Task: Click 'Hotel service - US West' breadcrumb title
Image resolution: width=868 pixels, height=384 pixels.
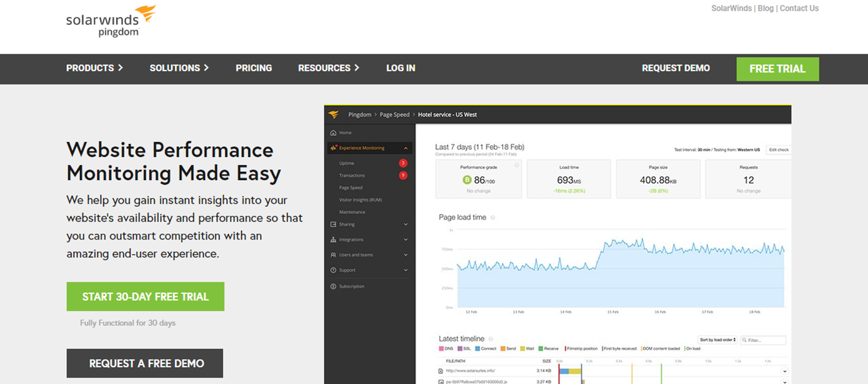Action: (x=447, y=114)
